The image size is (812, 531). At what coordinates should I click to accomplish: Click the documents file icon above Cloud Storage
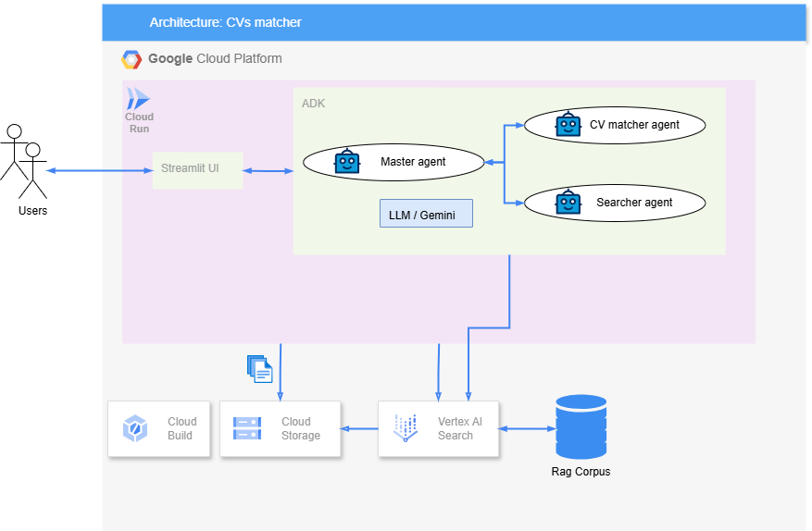pos(260,369)
